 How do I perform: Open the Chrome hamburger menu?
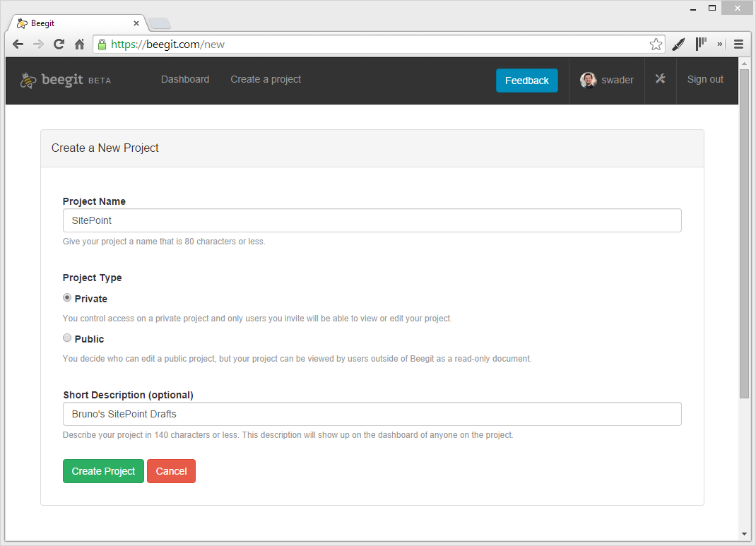(x=738, y=44)
